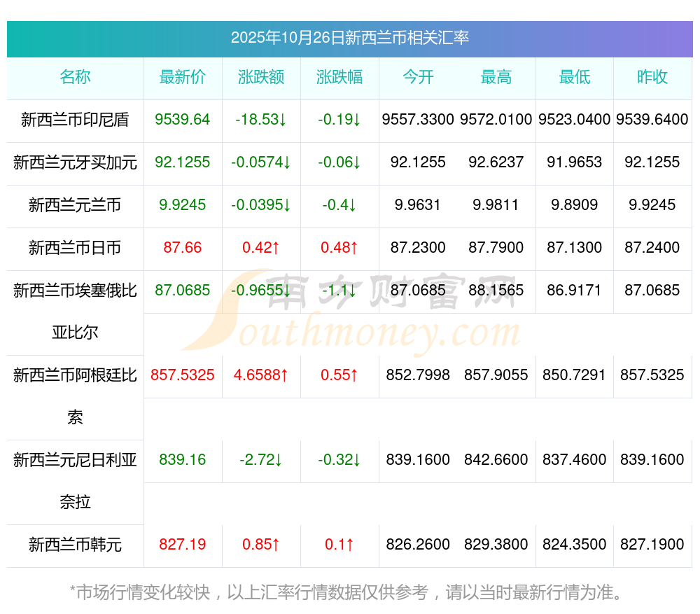Select the 名称 column header

tap(75, 77)
